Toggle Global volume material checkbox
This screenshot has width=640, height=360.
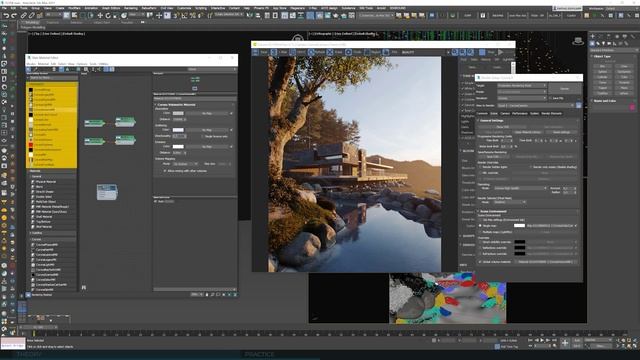(480, 262)
